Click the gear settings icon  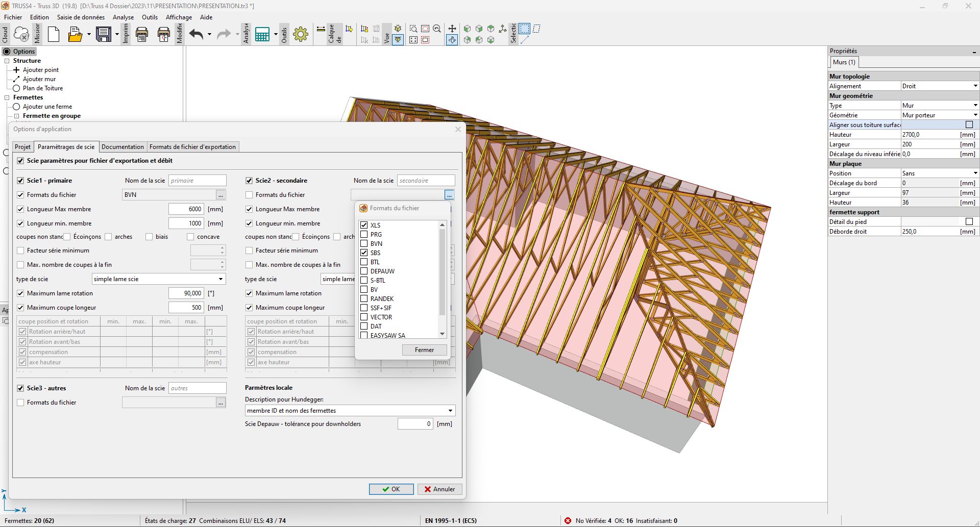301,34
